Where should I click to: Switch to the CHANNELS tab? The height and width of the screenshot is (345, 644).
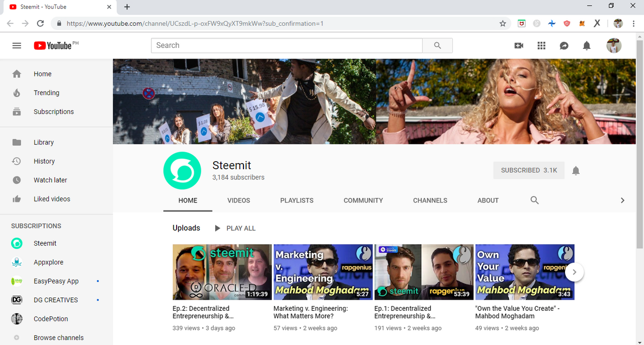[x=430, y=200]
